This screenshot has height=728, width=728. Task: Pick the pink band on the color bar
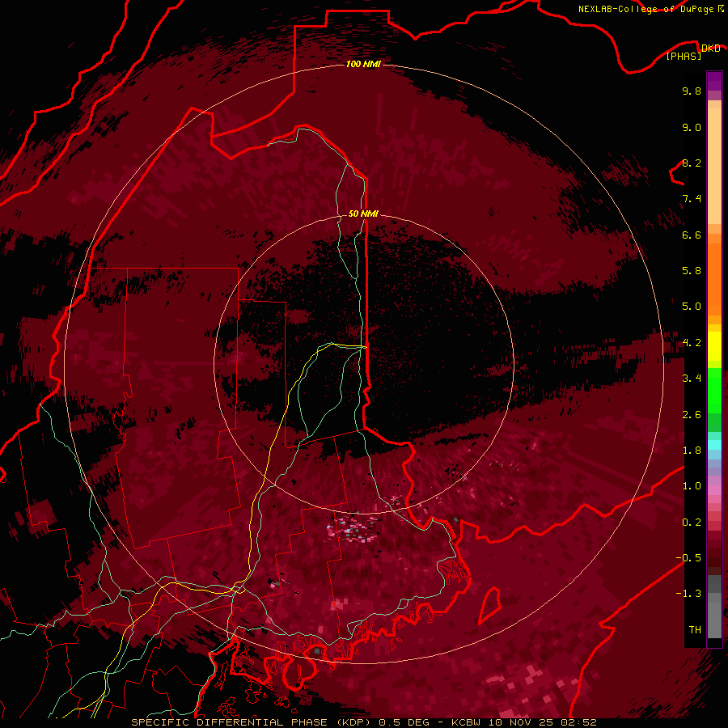click(714, 490)
